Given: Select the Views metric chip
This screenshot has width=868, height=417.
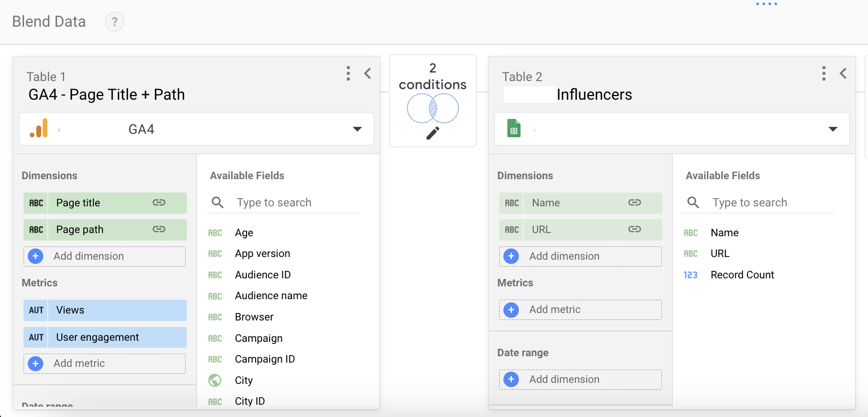Looking at the screenshot, I should (105, 310).
